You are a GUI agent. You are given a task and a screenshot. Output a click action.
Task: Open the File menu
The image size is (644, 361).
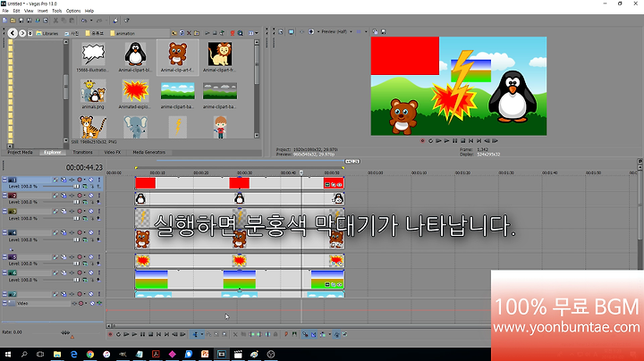(5, 11)
